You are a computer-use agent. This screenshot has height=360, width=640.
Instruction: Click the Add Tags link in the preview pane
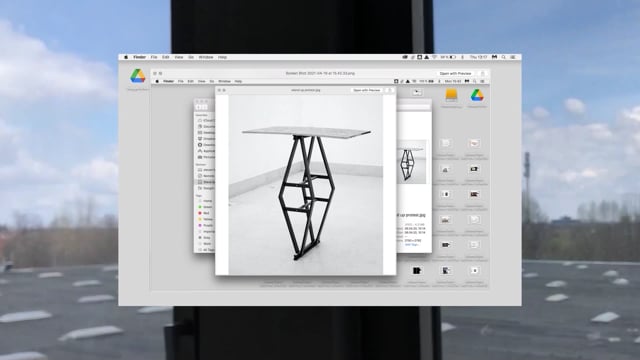pyautogui.click(x=411, y=245)
